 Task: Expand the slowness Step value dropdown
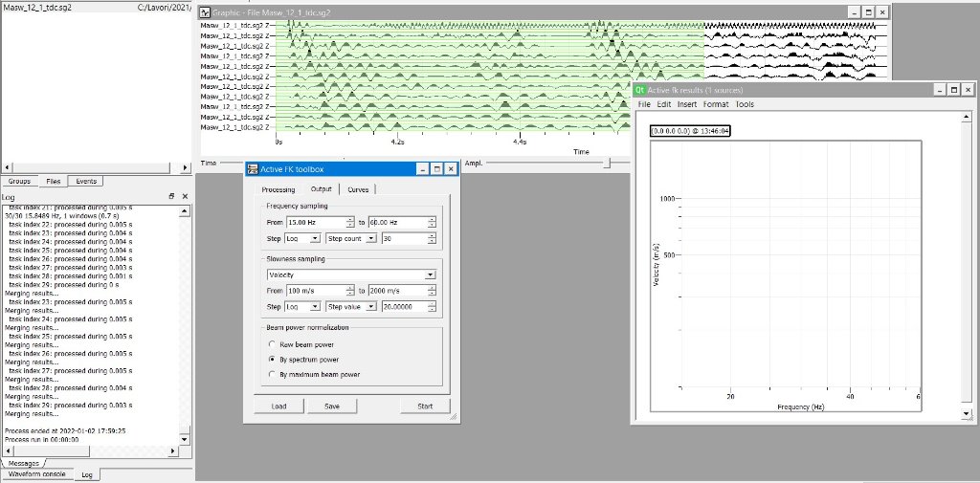pos(350,307)
